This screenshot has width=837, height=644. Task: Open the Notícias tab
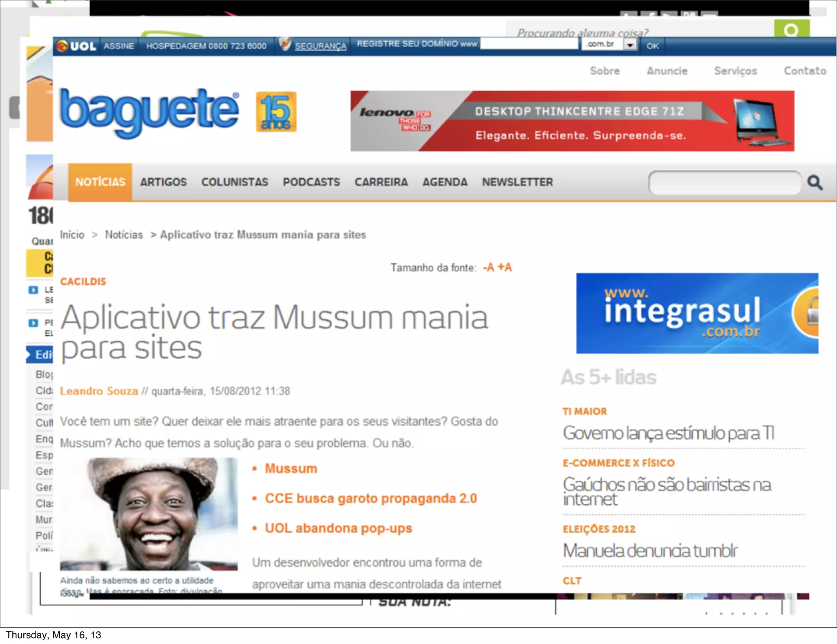[x=100, y=182]
